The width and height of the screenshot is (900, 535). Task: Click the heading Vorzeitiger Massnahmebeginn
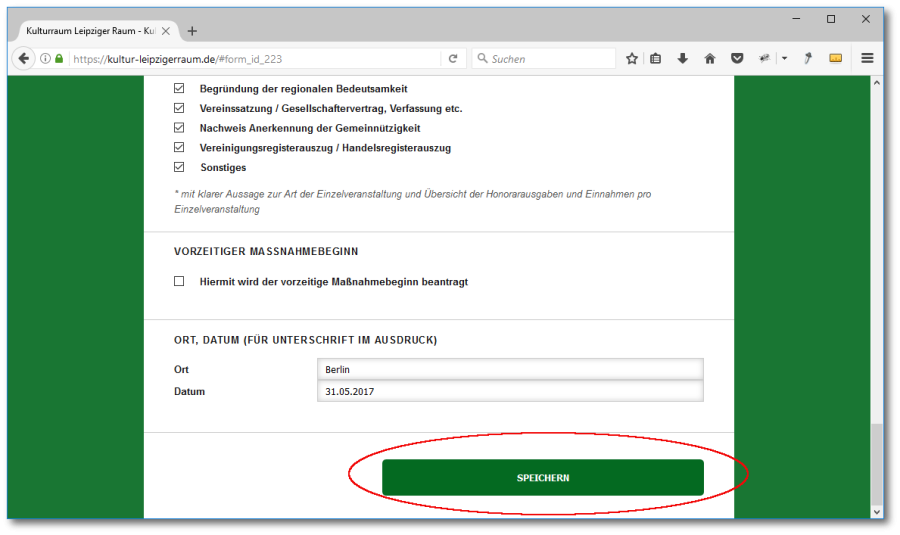[x=266, y=251]
